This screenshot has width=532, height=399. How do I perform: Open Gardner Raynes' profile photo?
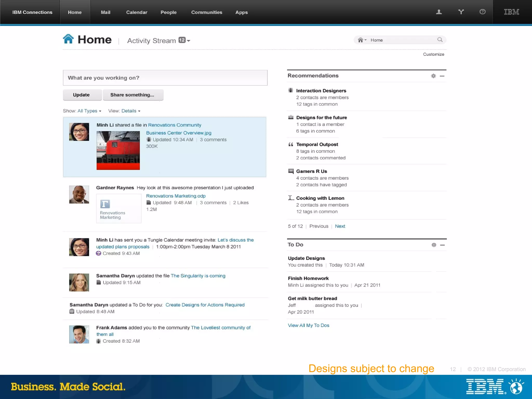(x=79, y=194)
